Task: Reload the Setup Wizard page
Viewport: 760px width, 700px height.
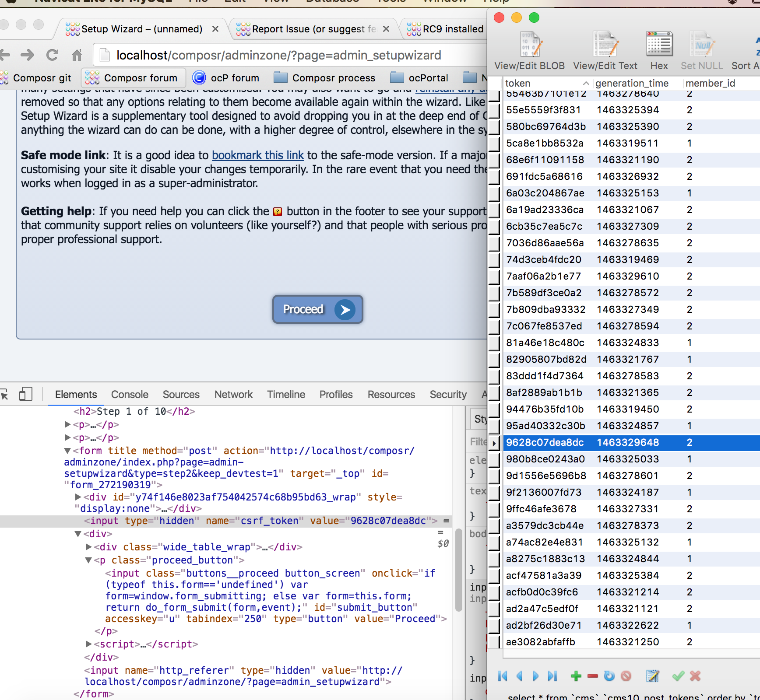Action: point(53,55)
